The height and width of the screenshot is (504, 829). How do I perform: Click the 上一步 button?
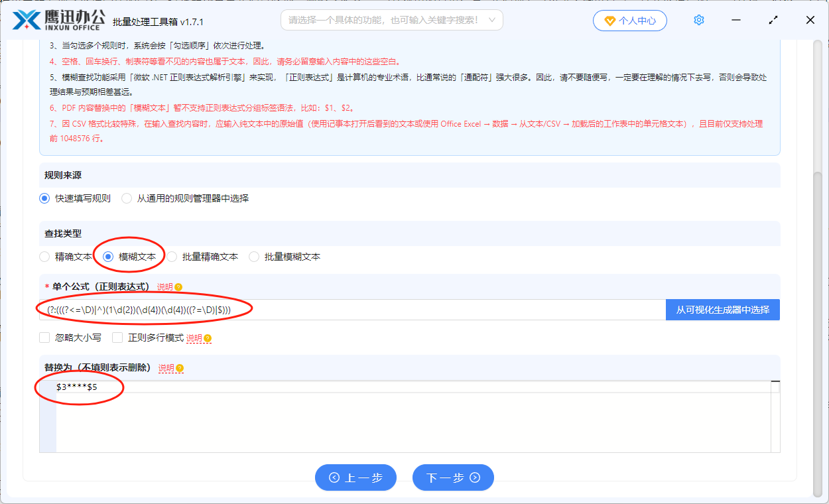355,477
